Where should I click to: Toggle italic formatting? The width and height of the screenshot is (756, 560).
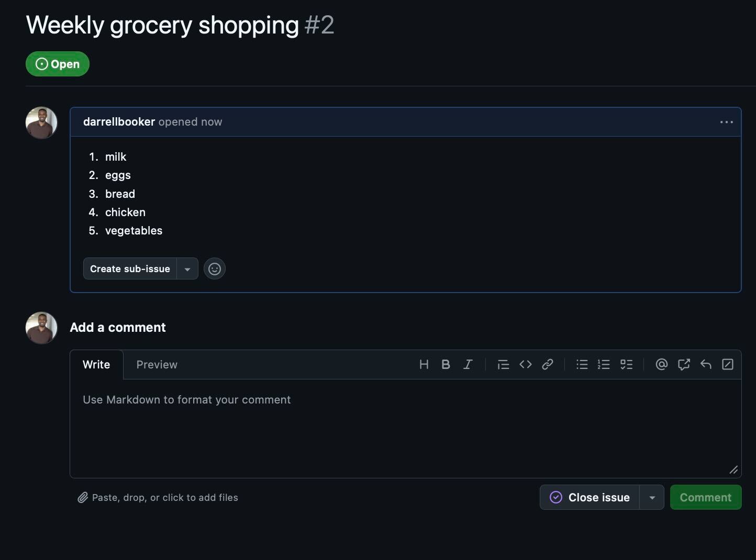(x=468, y=364)
